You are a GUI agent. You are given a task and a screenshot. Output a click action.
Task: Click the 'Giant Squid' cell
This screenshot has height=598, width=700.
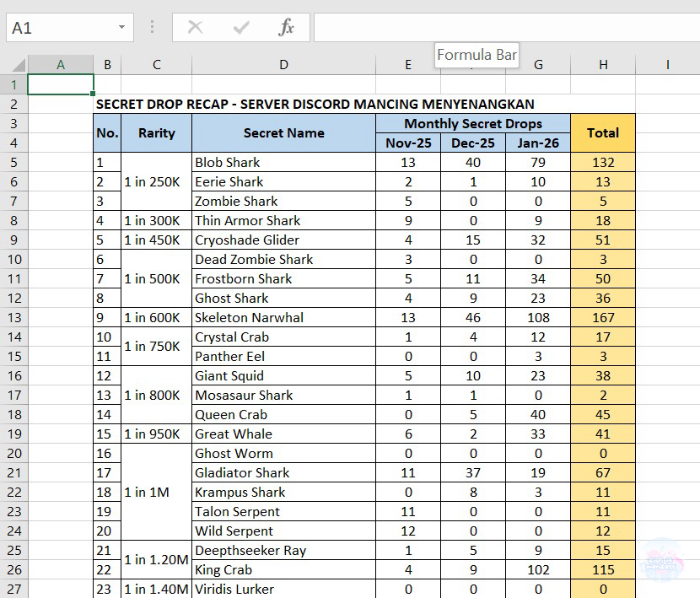pos(283,376)
